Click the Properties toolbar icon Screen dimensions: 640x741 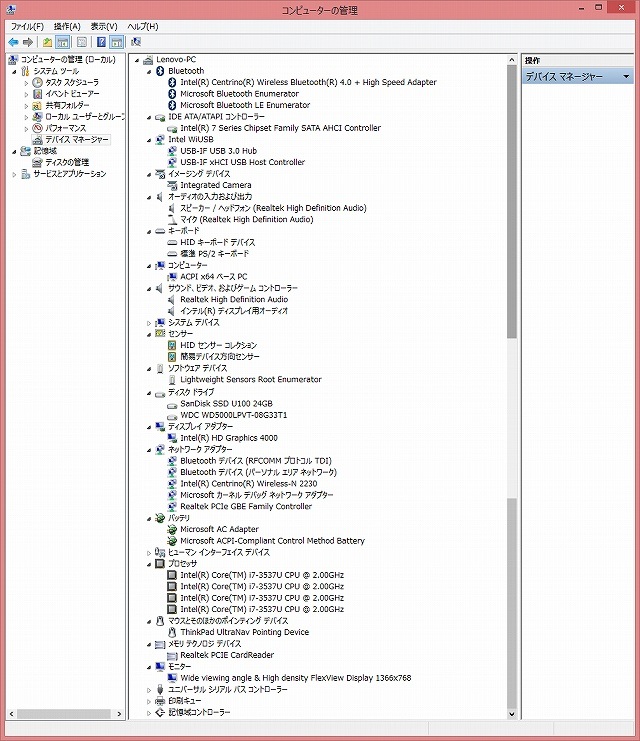click(x=82, y=43)
